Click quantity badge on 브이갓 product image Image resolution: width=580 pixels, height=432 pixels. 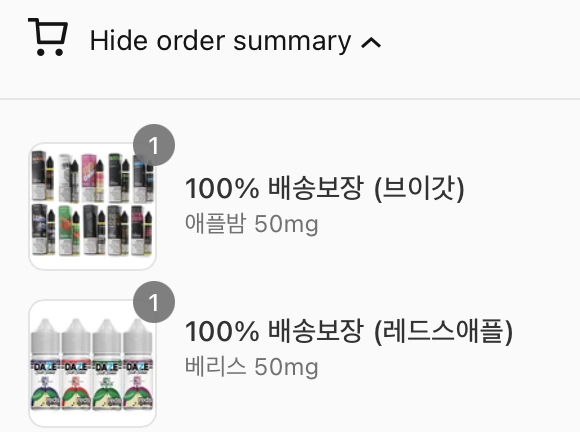(x=154, y=145)
